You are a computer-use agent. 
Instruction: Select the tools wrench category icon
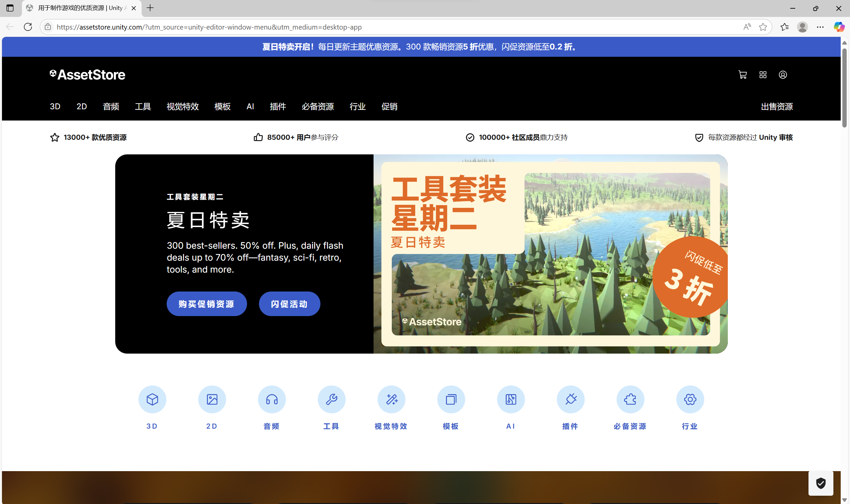[331, 399]
